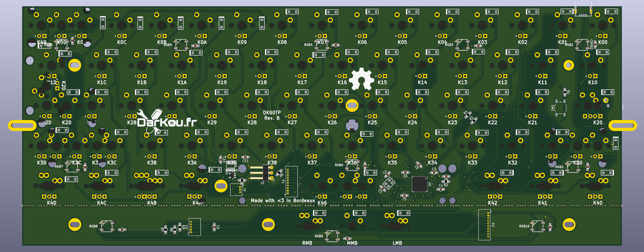Click the RMB label

pyautogui.click(x=307, y=243)
